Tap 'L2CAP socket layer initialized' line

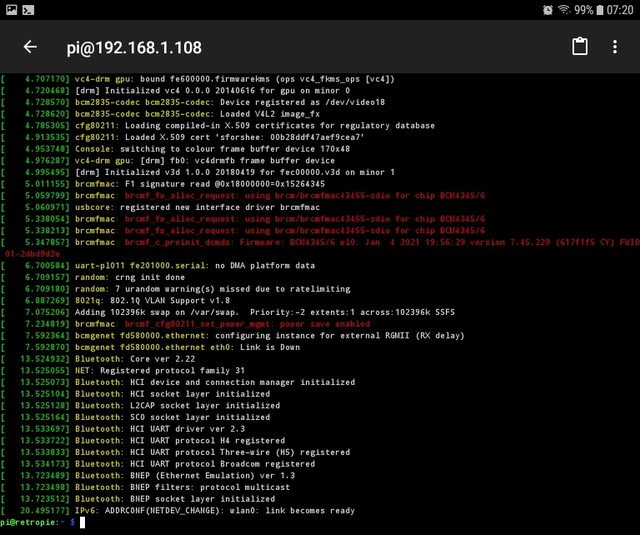point(140,405)
